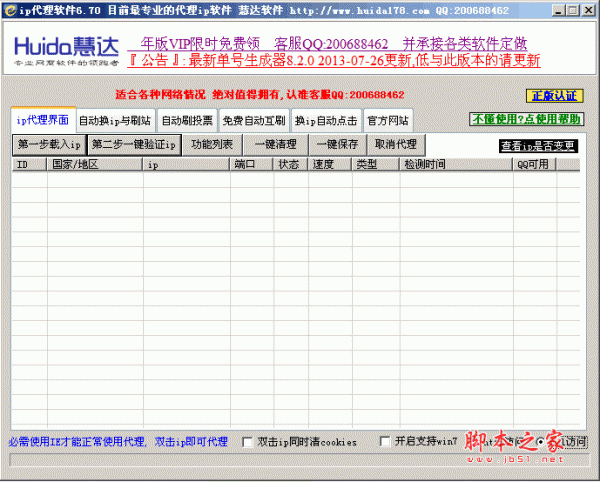
Task: Open 不懂使用?点使用帮助 help link
Action: [x=527, y=119]
